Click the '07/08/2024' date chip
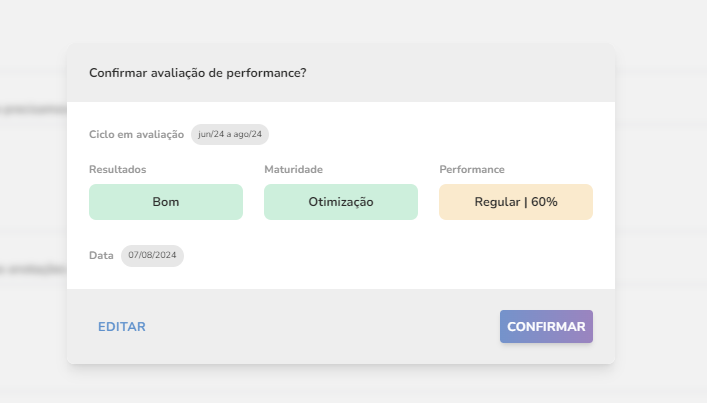The height and width of the screenshot is (403, 707). (153, 255)
